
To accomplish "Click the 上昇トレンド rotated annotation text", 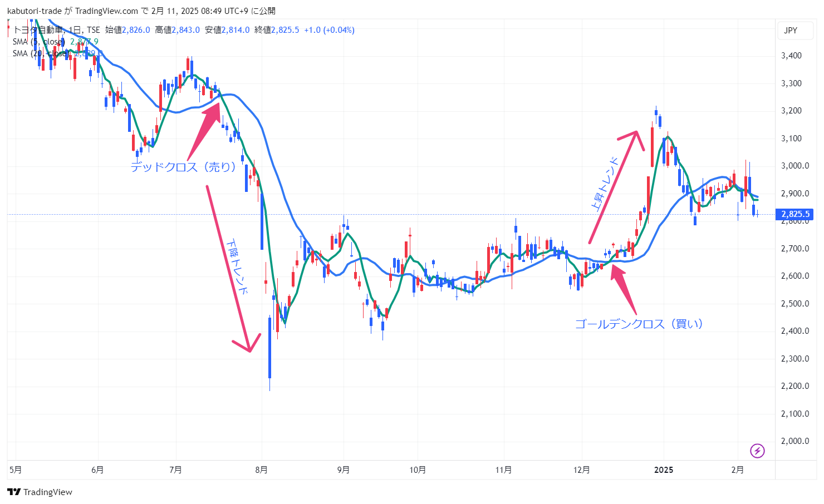I will click(x=605, y=184).
